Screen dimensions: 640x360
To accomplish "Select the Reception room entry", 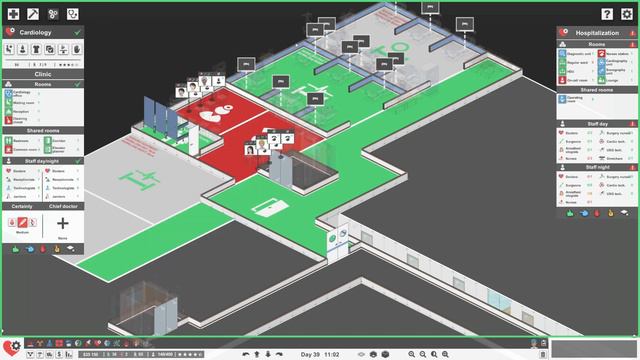I will [x=23, y=111].
